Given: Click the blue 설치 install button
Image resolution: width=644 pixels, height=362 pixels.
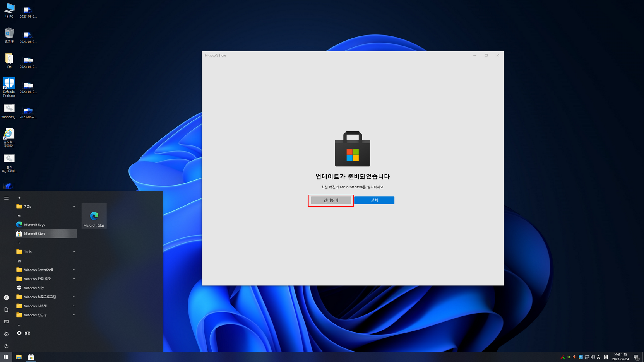Looking at the screenshot, I should click(x=374, y=200).
